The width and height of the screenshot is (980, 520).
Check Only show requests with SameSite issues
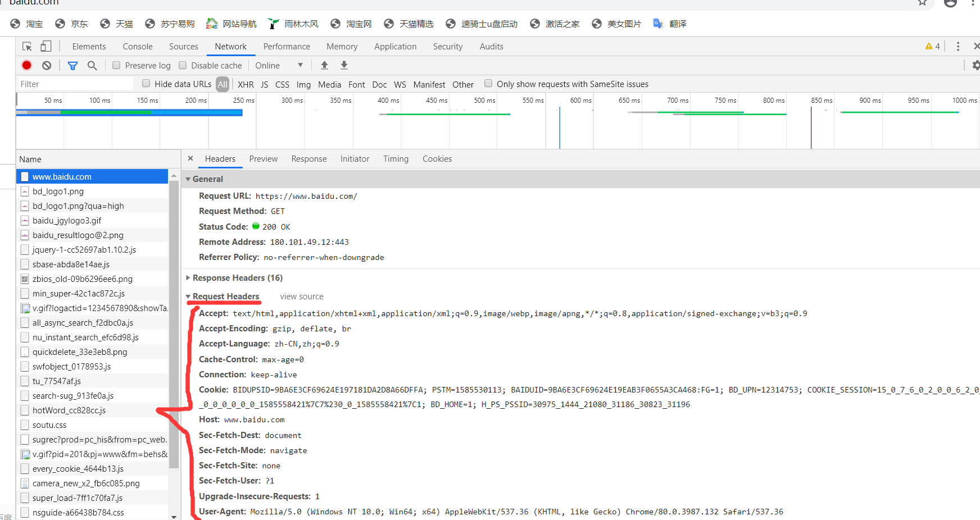tap(488, 83)
